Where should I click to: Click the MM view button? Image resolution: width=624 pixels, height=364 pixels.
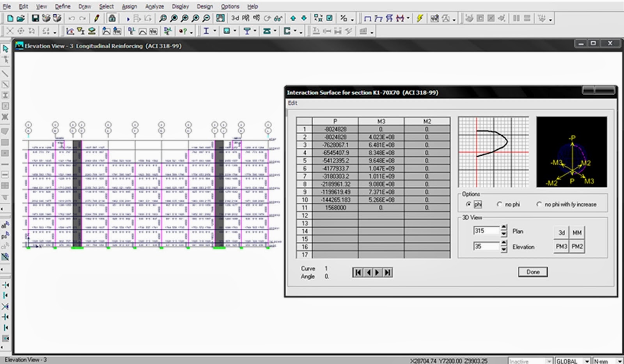coord(577,233)
